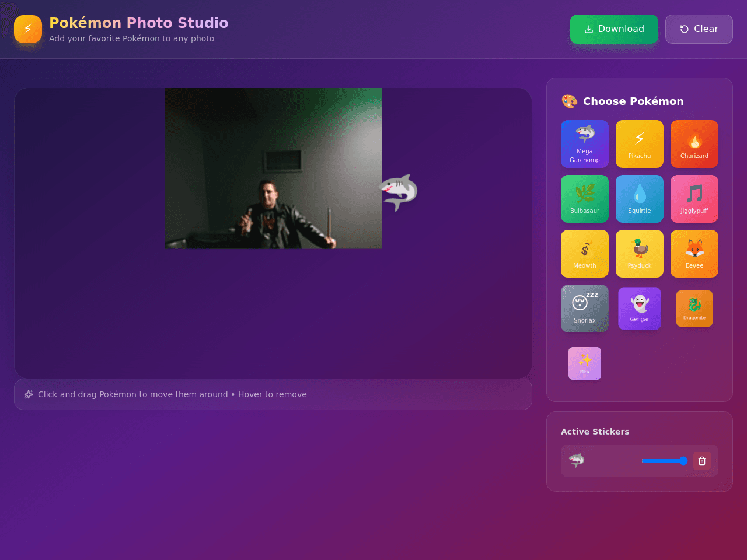This screenshot has height=560, width=747.
Task: Click the Pokémon Photo Studio title
Action: (139, 23)
